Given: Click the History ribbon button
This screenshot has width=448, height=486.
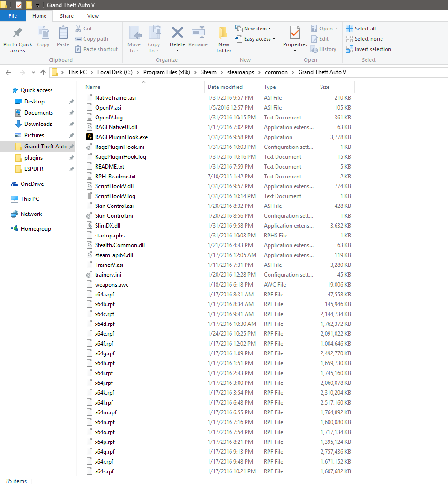Looking at the screenshot, I should coord(324,49).
